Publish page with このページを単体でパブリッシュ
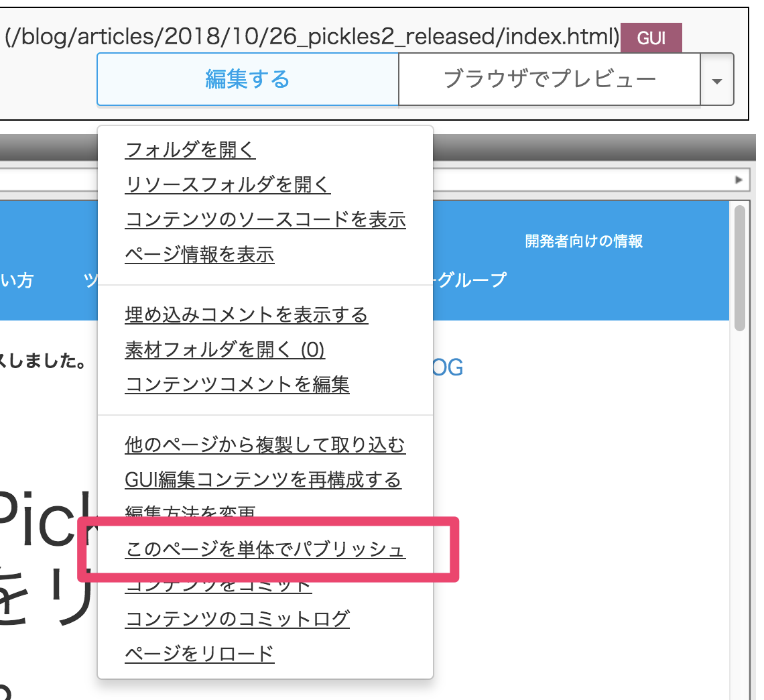The width and height of the screenshot is (764, 700). (265, 550)
